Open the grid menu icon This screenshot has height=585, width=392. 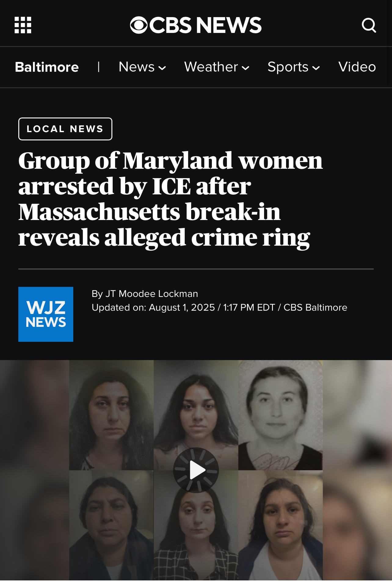pyautogui.click(x=23, y=25)
